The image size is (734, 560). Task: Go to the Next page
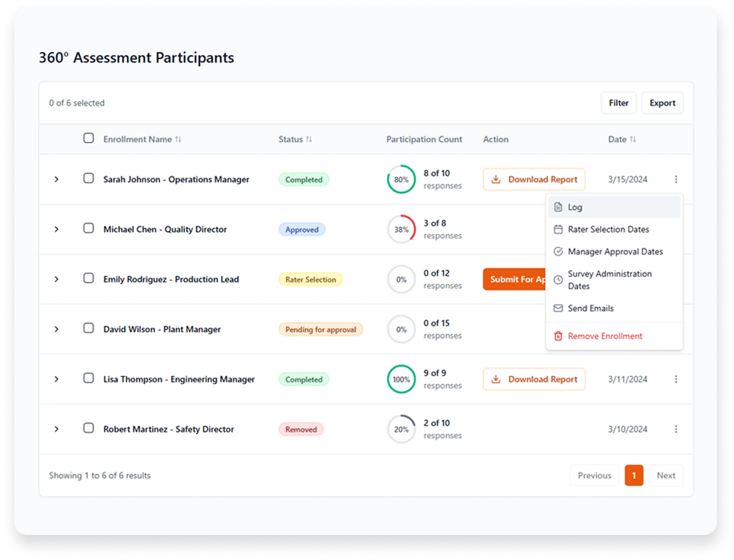click(666, 475)
